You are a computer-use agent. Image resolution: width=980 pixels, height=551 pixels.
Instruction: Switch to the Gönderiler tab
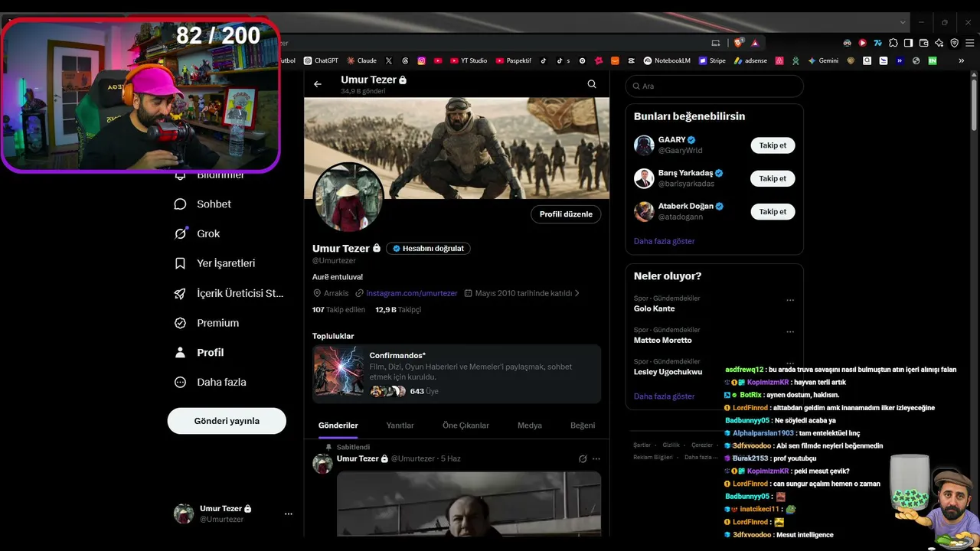[x=338, y=425]
